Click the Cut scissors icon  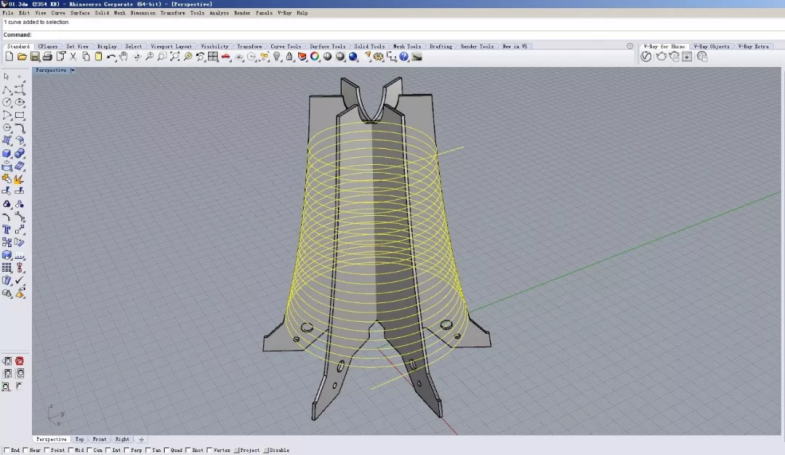point(73,57)
